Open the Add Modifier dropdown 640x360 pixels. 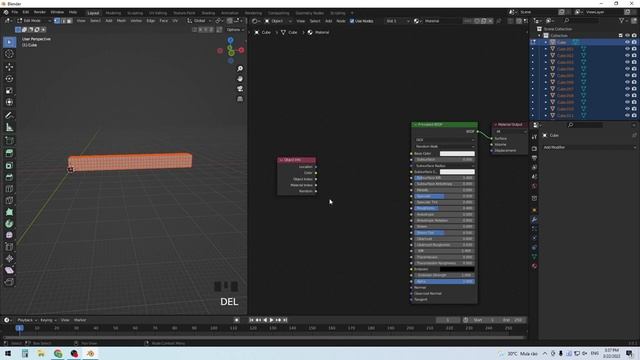pyautogui.click(x=589, y=147)
